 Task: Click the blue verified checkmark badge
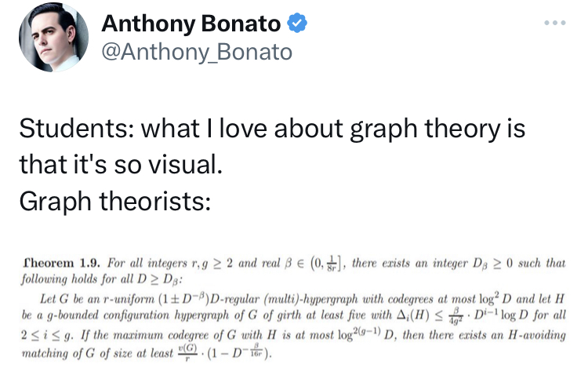click(x=296, y=24)
